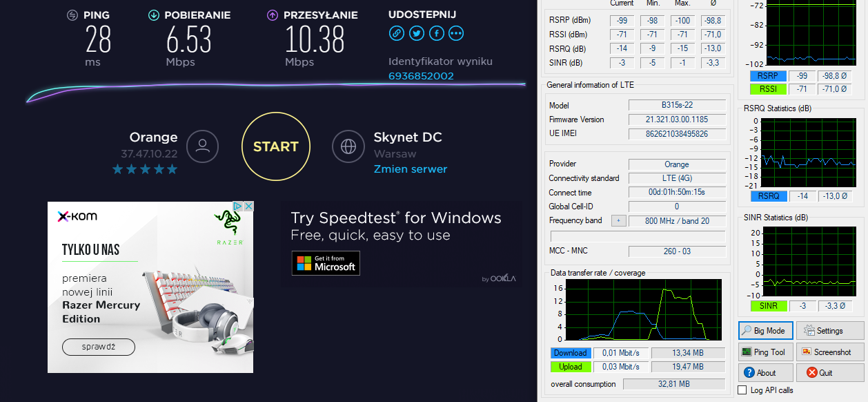Click the globe server icon
868x402 pixels.
[x=348, y=146]
